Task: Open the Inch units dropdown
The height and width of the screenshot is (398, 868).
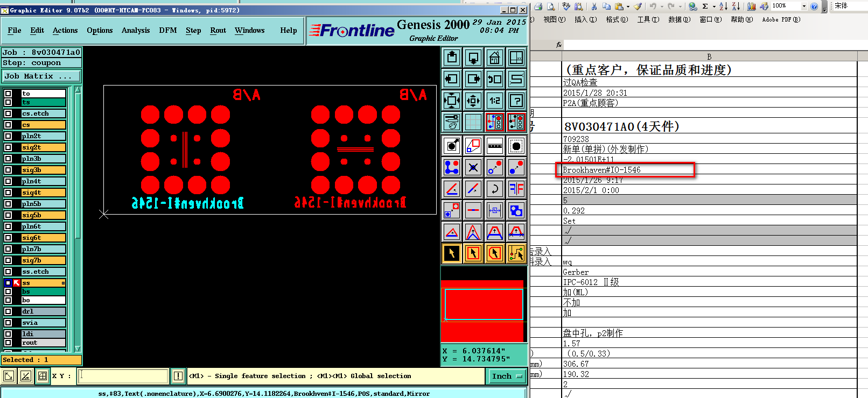Action: point(507,376)
